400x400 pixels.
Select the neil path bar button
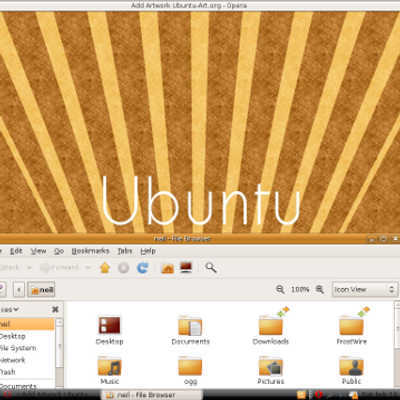tap(41, 289)
